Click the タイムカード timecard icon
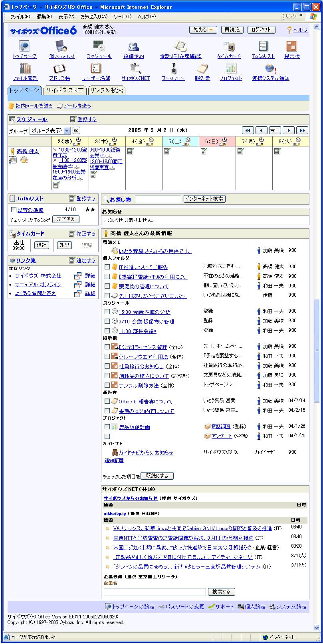This screenshot has height=644, width=323. (229, 46)
